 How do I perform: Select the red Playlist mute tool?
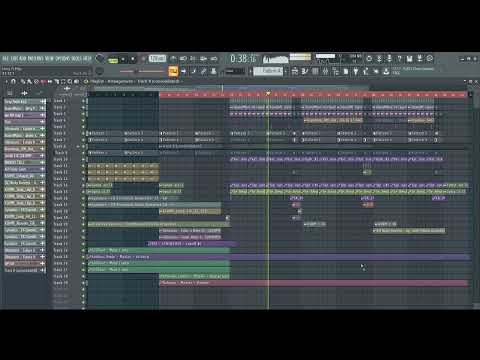pyautogui.click(x=44, y=81)
